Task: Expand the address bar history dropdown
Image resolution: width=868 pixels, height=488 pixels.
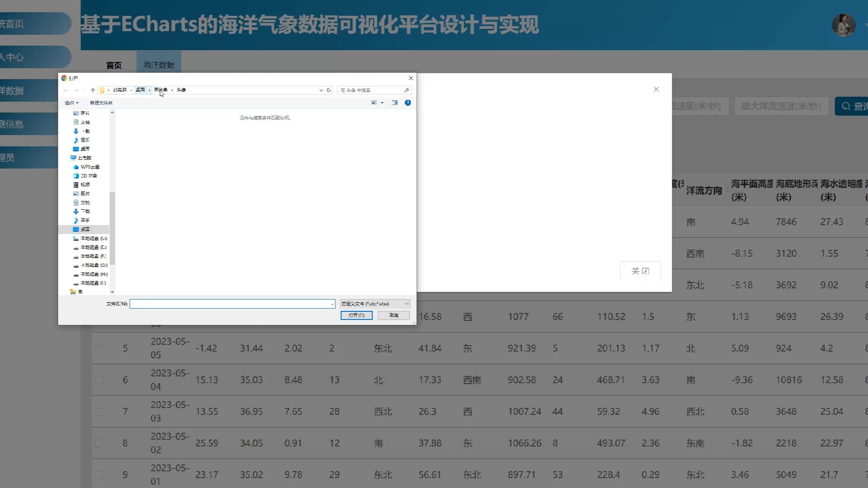Action: (x=321, y=90)
